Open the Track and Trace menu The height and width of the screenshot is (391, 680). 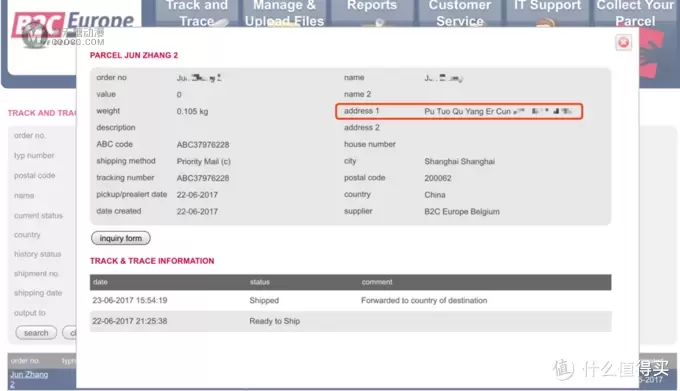point(196,13)
